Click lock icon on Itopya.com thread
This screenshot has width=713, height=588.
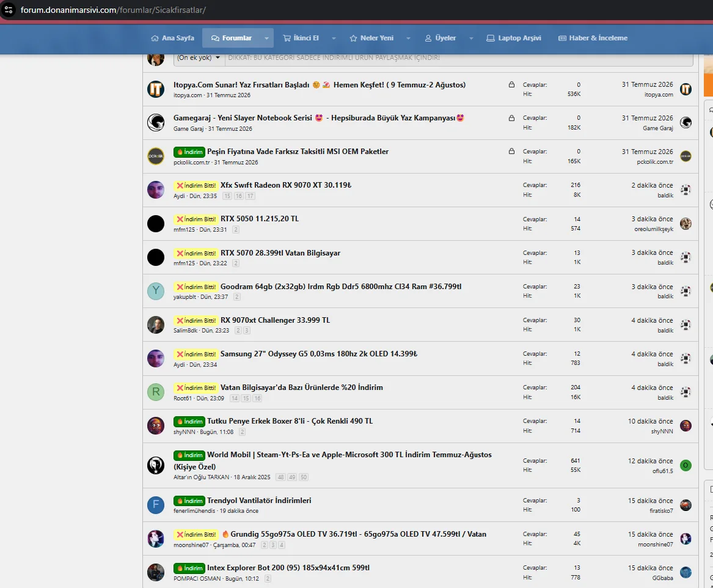(x=511, y=84)
